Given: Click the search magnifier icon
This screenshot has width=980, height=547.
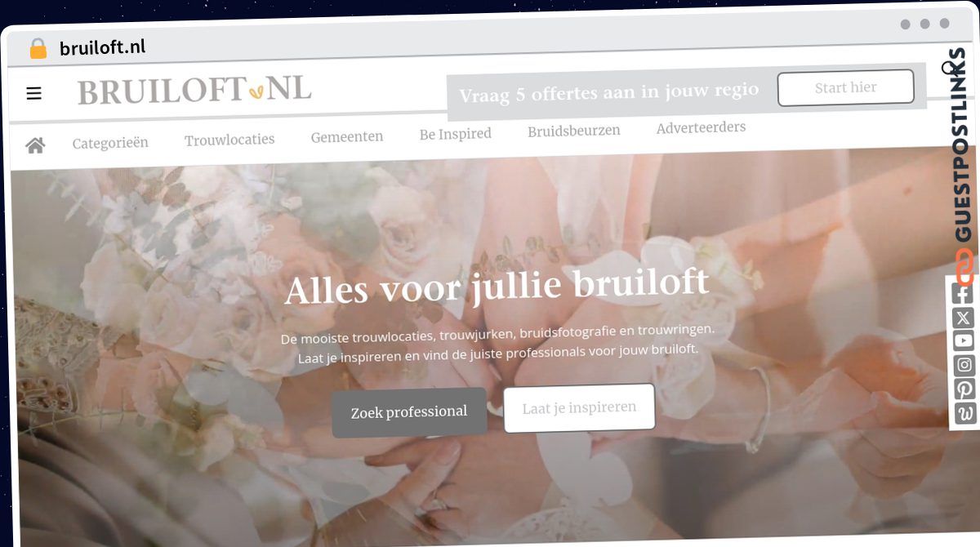Looking at the screenshot, I should tap(949, 69).
